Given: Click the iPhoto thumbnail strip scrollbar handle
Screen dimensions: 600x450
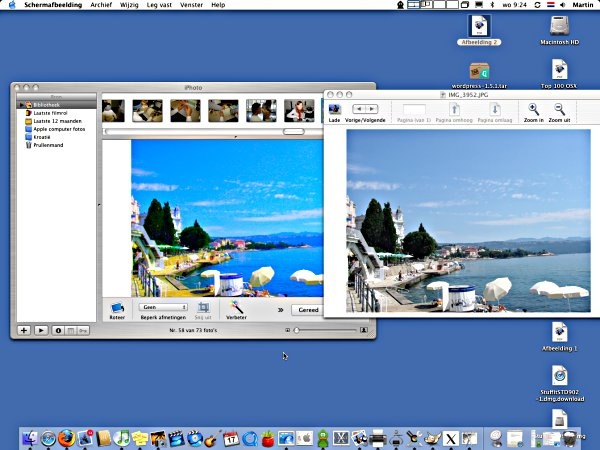Looking at the screenshot, I should pos(293,132).
